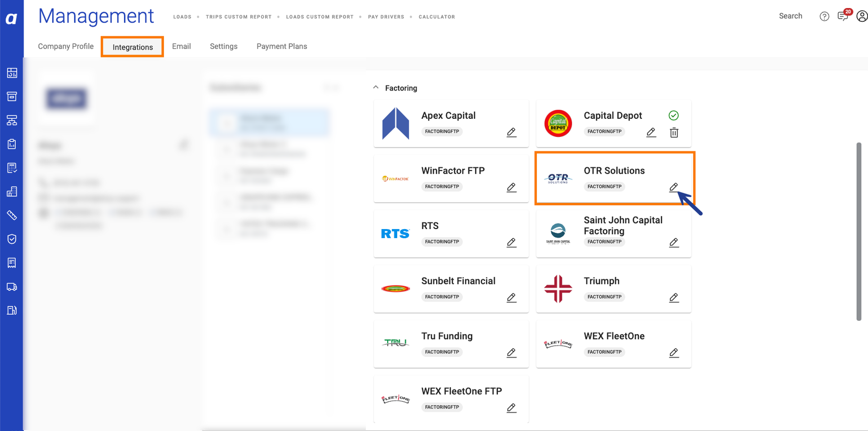Open the dashboard icon in sidebar
Image resolution: width=868 pixels, height=431 pixels.
pyautogui.click(x=12, y=73)
